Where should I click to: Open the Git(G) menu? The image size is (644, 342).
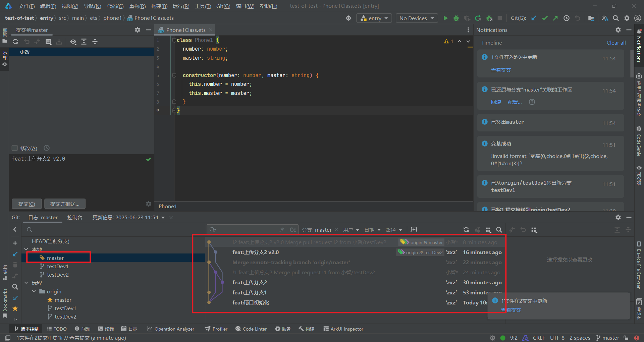[x=223, y=6]
